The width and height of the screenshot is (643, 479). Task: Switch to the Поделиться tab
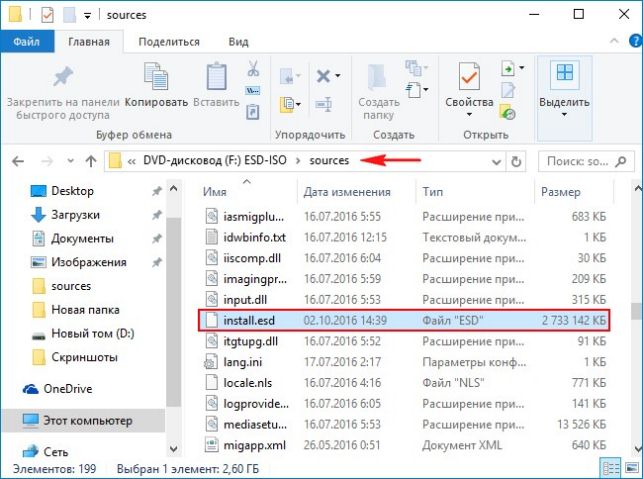point(169,42)
